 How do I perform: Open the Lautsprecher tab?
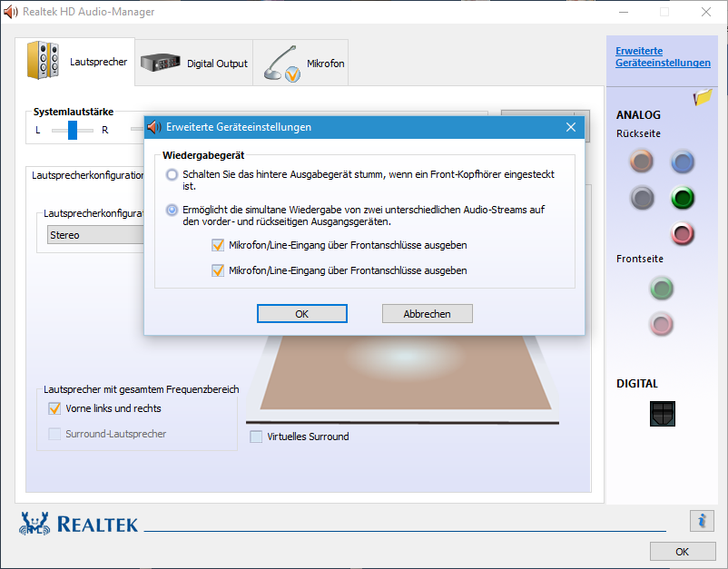coord(75,62)
